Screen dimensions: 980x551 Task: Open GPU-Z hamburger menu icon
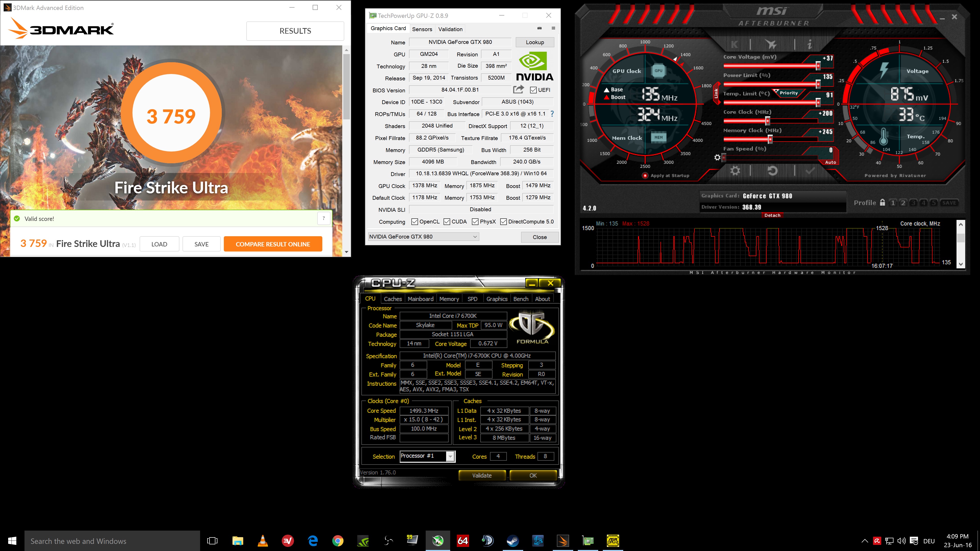pos(553,28)
